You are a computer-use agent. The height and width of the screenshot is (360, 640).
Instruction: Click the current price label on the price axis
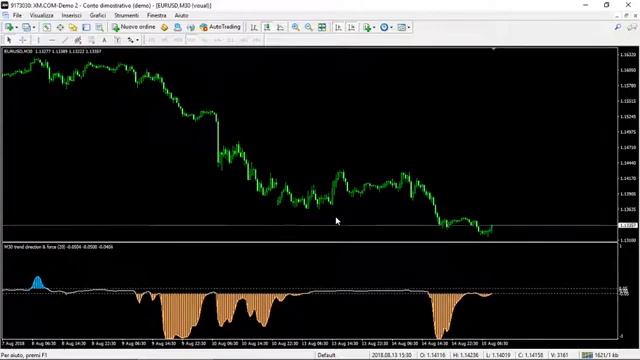click(628, 225)
